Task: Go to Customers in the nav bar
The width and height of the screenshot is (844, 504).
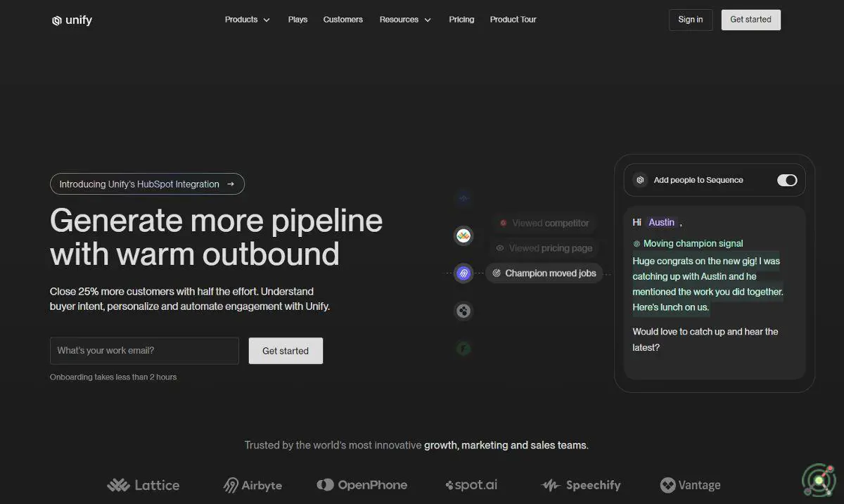Action: point(343,20)
